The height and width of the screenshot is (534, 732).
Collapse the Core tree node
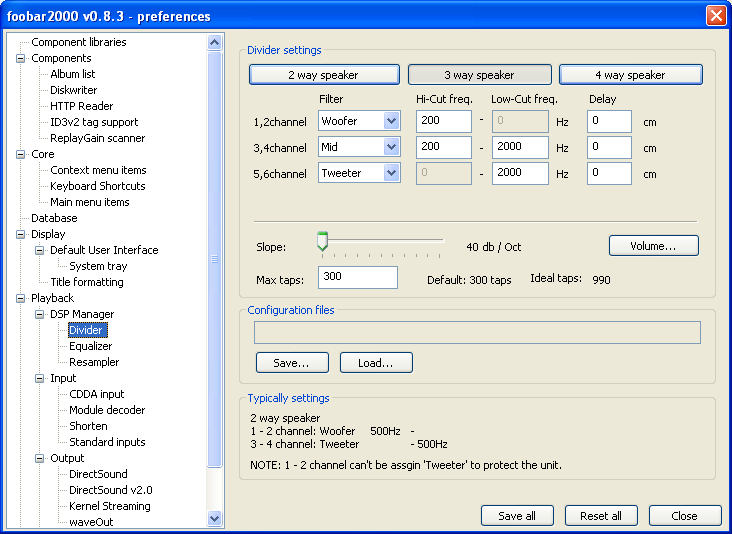click(x=21, y=155)
